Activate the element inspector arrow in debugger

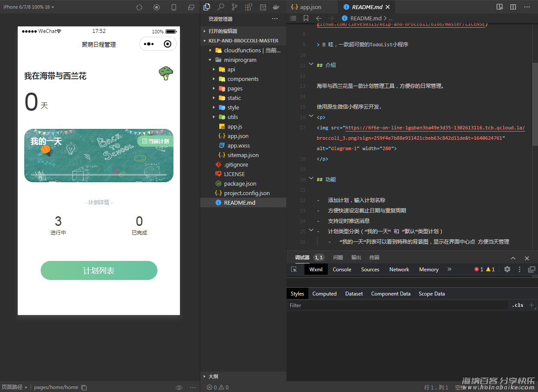pos(294,269)
